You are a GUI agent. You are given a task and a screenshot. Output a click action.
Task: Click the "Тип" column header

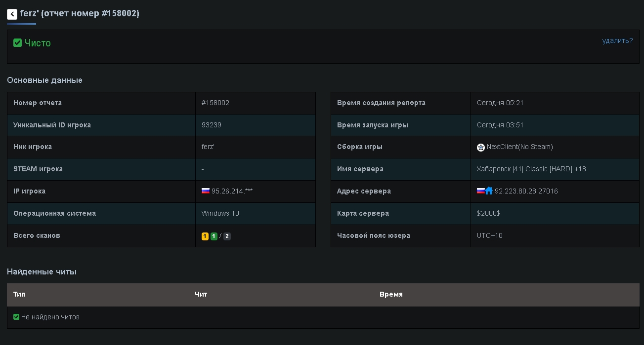[19, 294]
